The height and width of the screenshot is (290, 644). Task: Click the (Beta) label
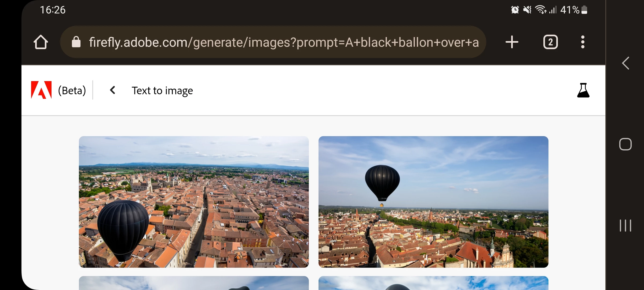tap(72, 90)
